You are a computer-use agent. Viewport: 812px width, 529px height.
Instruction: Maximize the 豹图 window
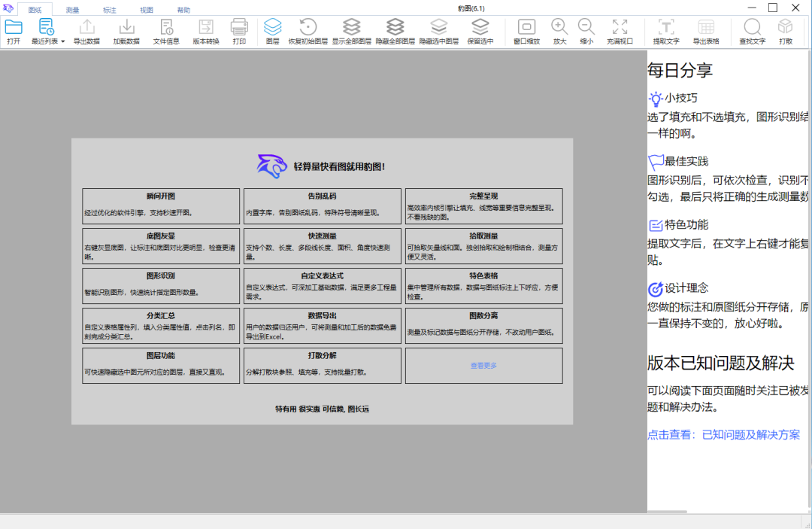(773, 8)
